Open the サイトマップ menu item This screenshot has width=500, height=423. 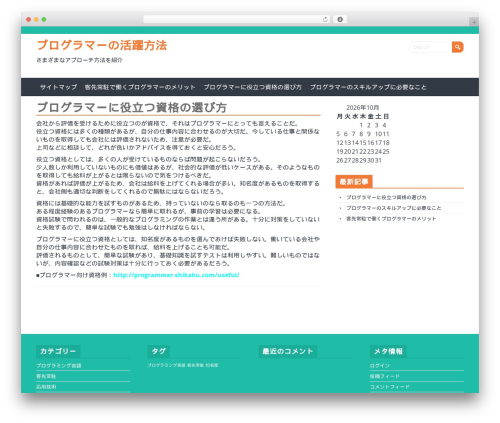click(58, 87)
